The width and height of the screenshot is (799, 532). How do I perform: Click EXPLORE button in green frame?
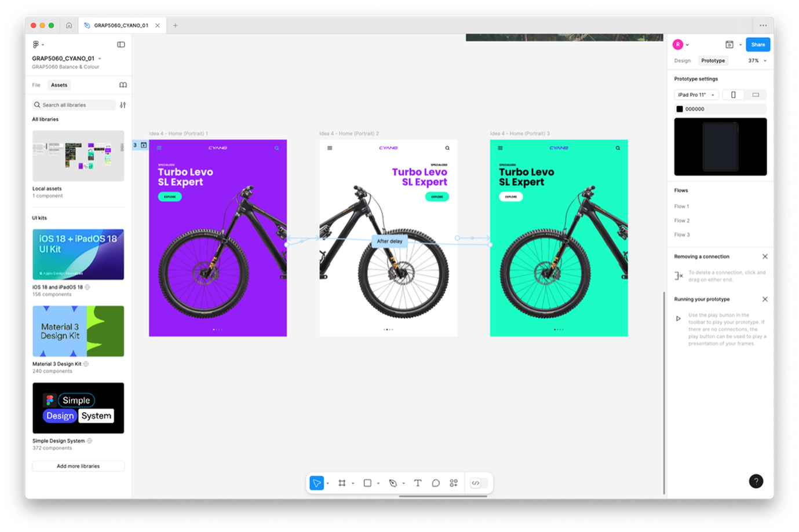coord(511,197)
